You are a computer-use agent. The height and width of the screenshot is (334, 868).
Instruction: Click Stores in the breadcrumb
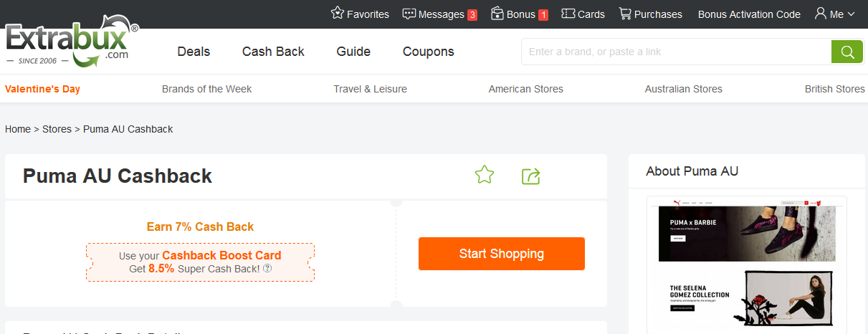pos(57,129)
